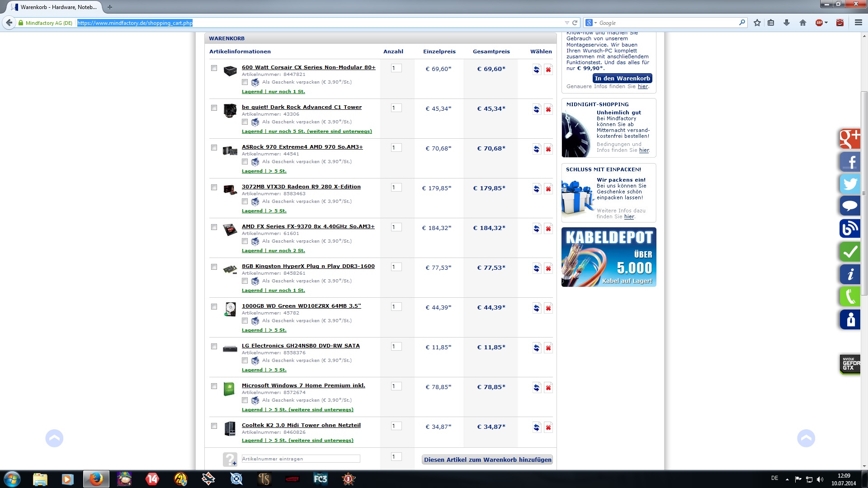Screen dimensions: 868x488
Task: Open Google+ share sidebar button
Action: pos(850,139)
